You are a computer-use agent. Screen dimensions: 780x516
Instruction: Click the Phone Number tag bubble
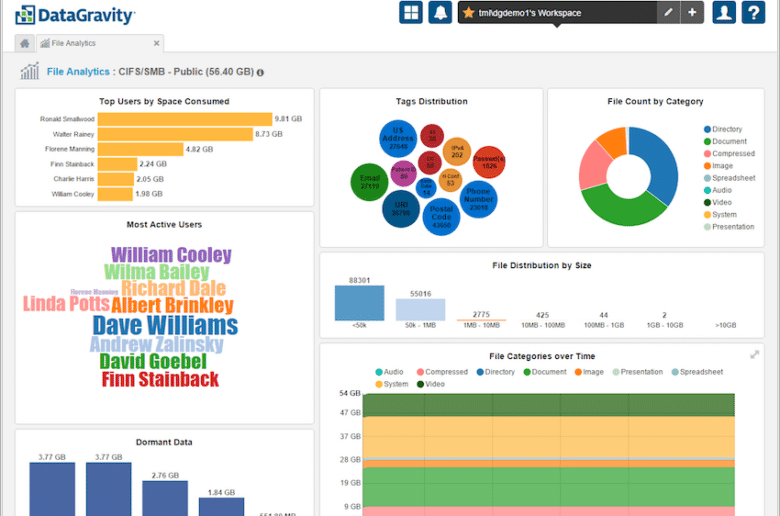tap(479, 199)
